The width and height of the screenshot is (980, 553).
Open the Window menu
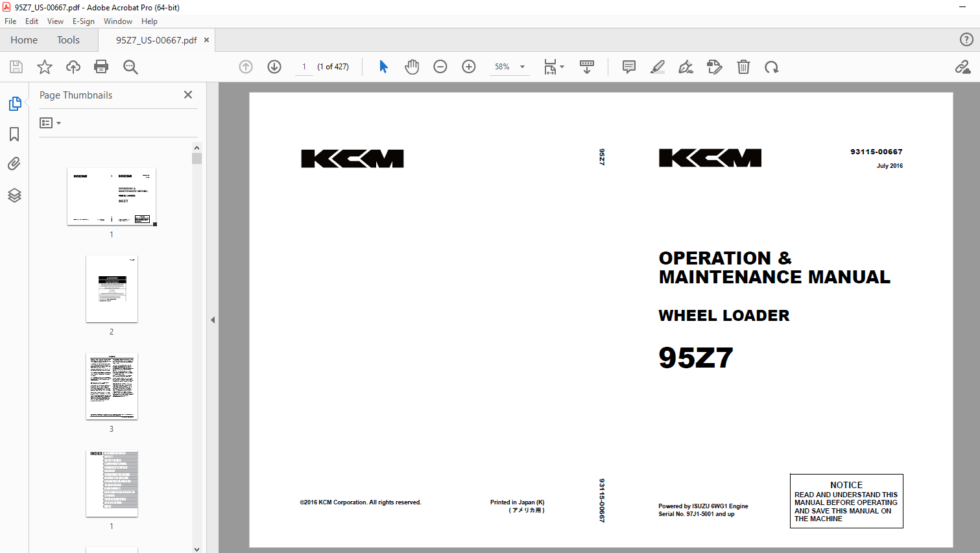coord(118,21)
